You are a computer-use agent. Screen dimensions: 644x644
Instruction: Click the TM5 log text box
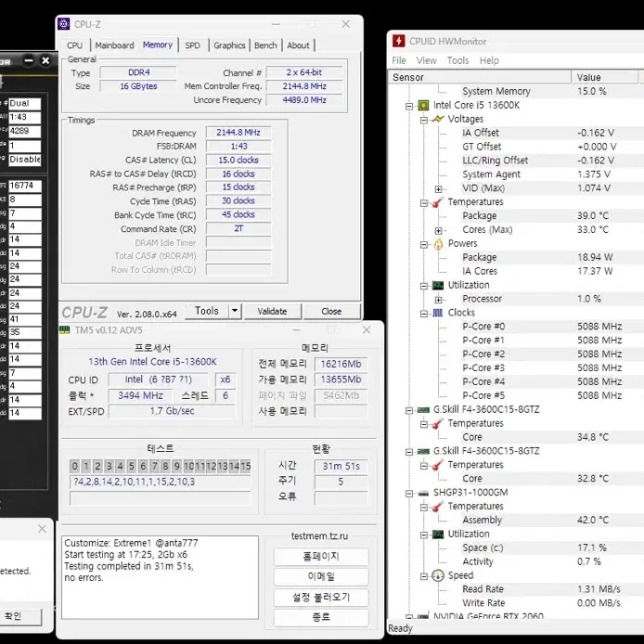click(160, 577)
